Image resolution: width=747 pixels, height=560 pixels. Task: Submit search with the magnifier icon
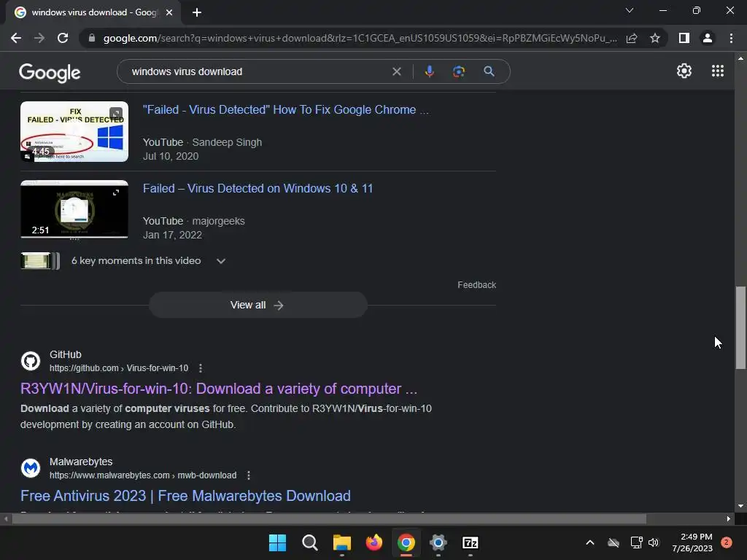coord(489,71)
